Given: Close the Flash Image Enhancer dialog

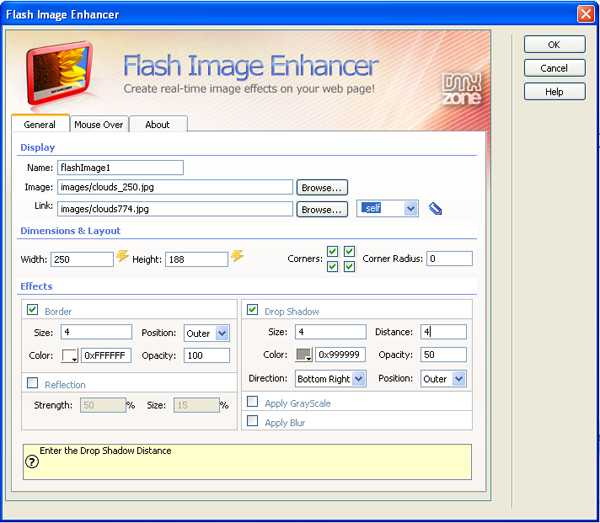Looking at the screenshot, I should [x=585, y=15].
